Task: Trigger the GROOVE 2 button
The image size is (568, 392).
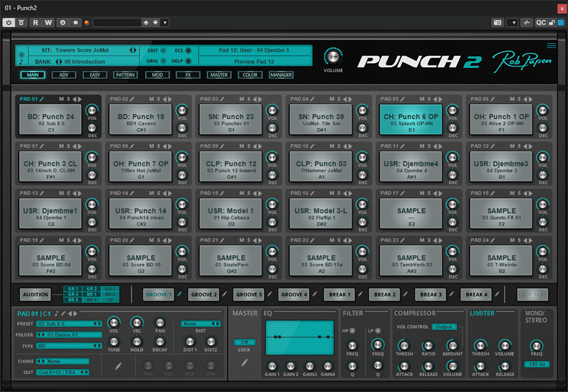Action: pyautogui.click(x=204, y=294)
